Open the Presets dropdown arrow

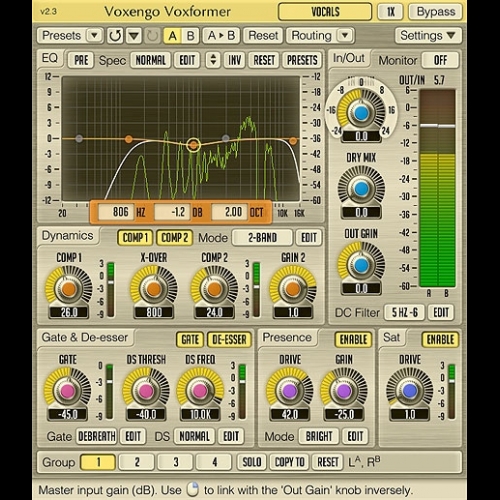94,35
